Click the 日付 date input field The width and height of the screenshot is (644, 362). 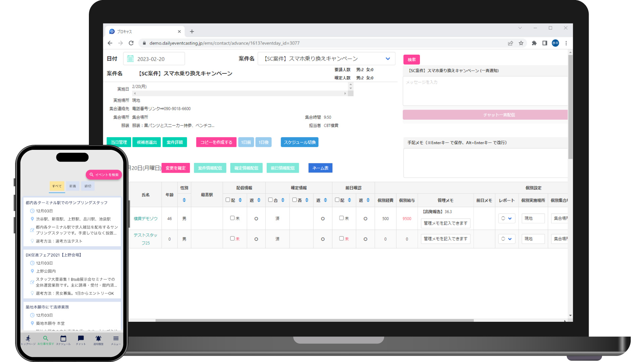[x=154, y=59]
